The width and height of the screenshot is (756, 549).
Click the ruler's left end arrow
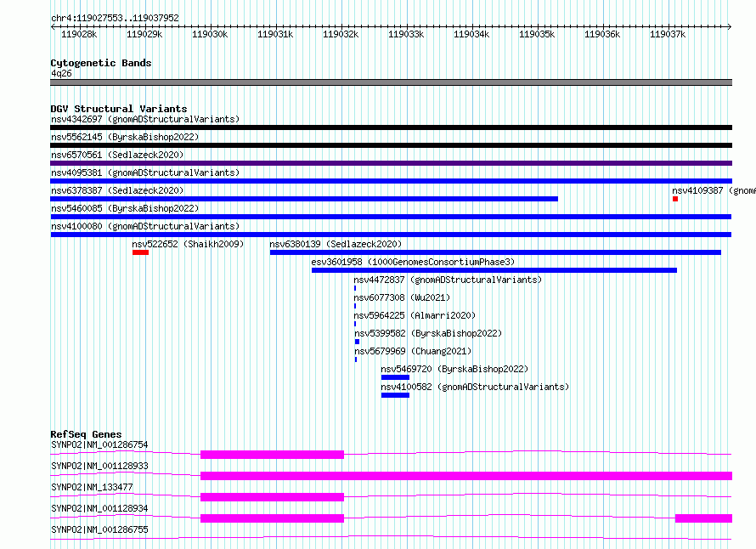pyautogui.click(x=53, y=26)
